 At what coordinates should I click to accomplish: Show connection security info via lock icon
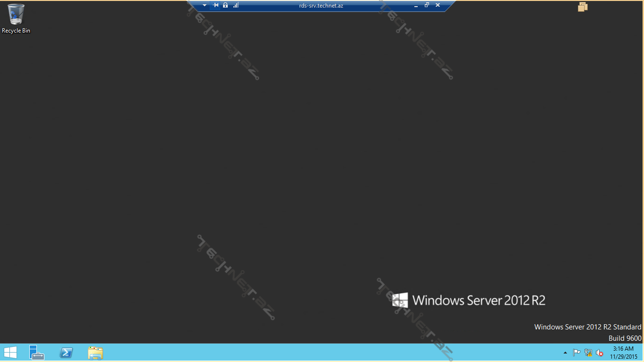pyautogui.click(x=225, y=5)
